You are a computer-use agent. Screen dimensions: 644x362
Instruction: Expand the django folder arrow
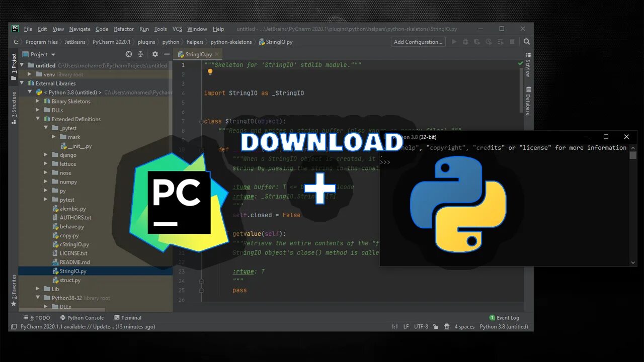click(46, 155)
